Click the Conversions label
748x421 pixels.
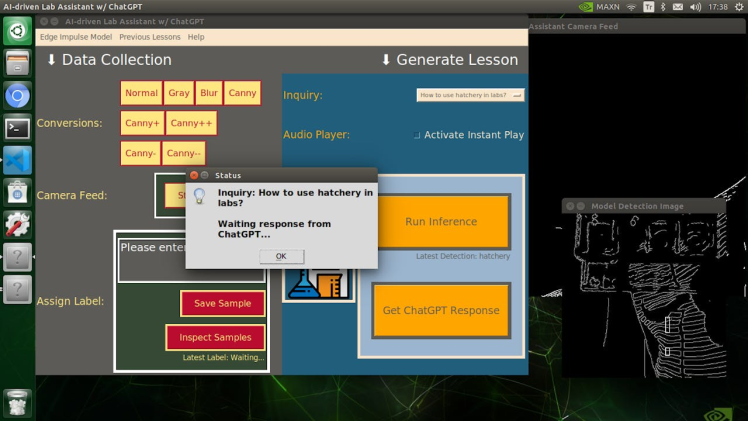coord(70,123)
